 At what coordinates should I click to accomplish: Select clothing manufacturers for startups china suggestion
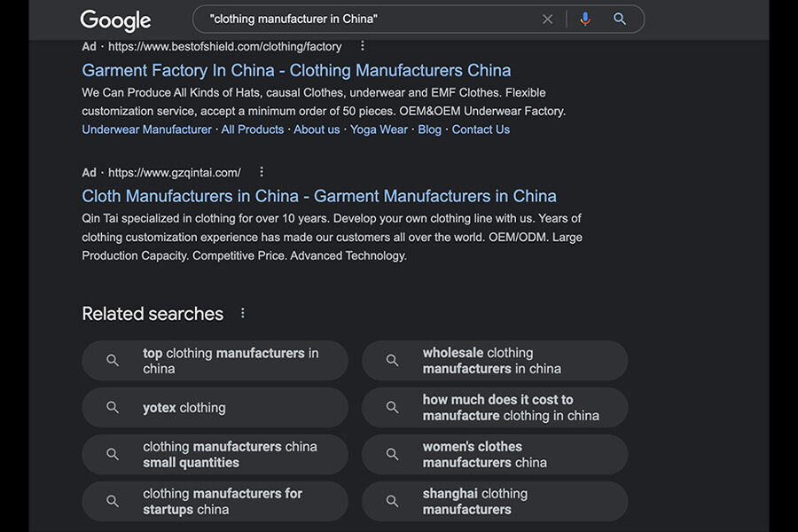(223, 502)
